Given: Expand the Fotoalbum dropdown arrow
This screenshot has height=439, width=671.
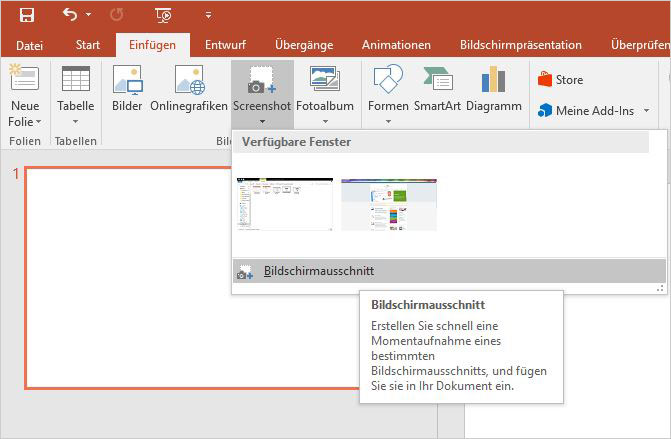Looking at the screenshot, I should 325,122.
